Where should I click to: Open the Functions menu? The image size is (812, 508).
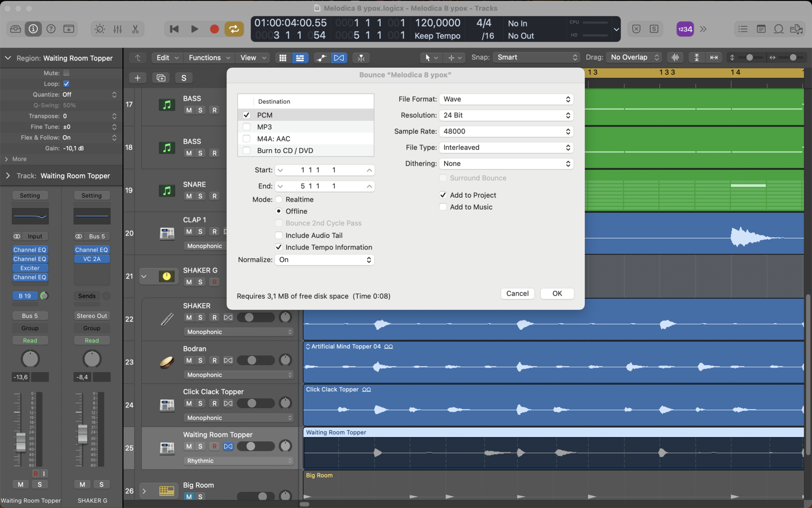(x=209, y=58)
